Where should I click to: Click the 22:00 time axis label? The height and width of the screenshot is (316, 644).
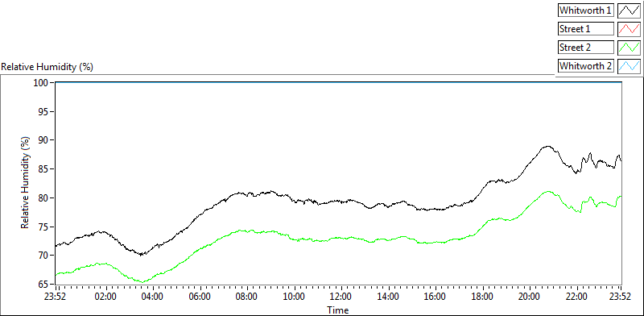pos(576,297)
